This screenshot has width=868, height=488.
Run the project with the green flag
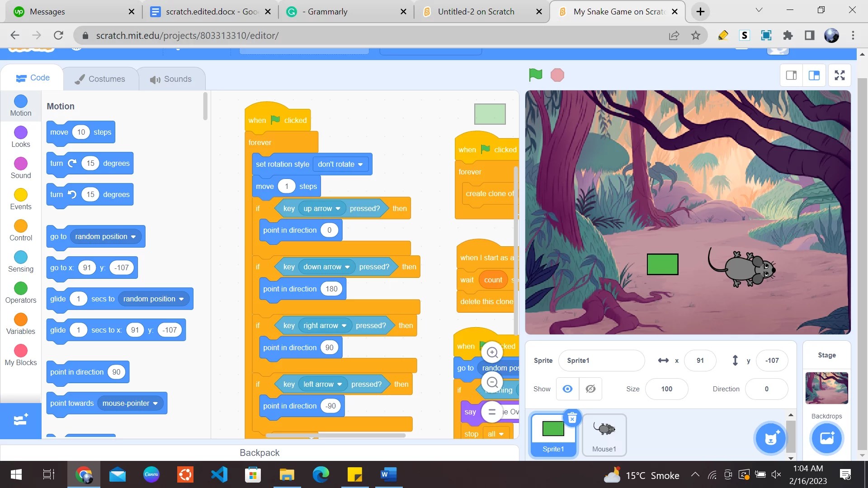[535, 75]
